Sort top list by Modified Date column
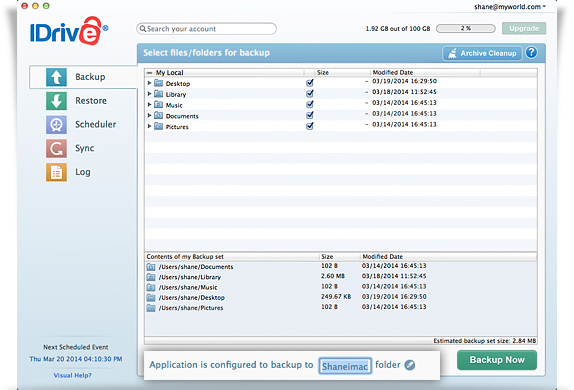This screenshot has height=390, width=574. (x=393, y=73)
